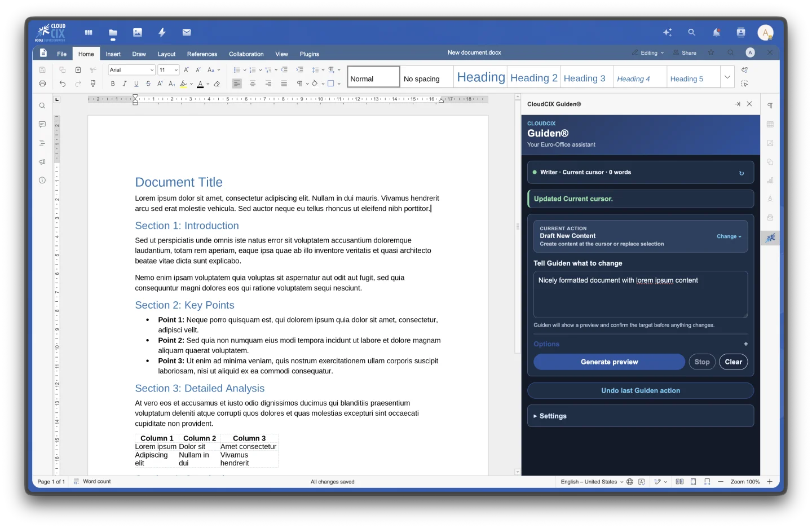Expand the styles gallery arrow

tap(727, 77)
